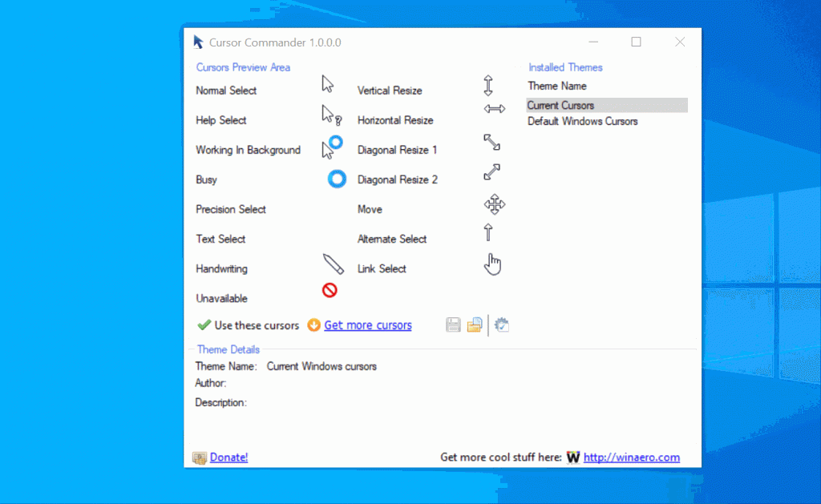Screen dimensions: 821x504
Task: Click the Text Select label
Action: 220,239
